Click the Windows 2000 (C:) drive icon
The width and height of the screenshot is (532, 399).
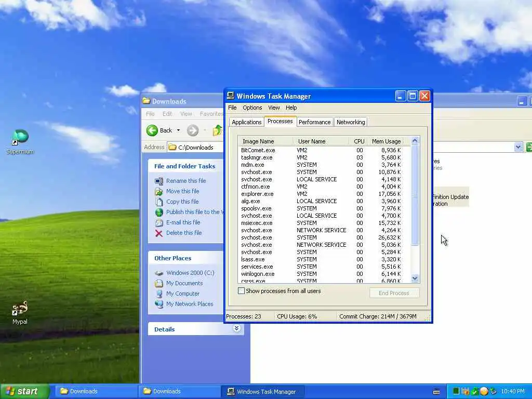[159, 273]
